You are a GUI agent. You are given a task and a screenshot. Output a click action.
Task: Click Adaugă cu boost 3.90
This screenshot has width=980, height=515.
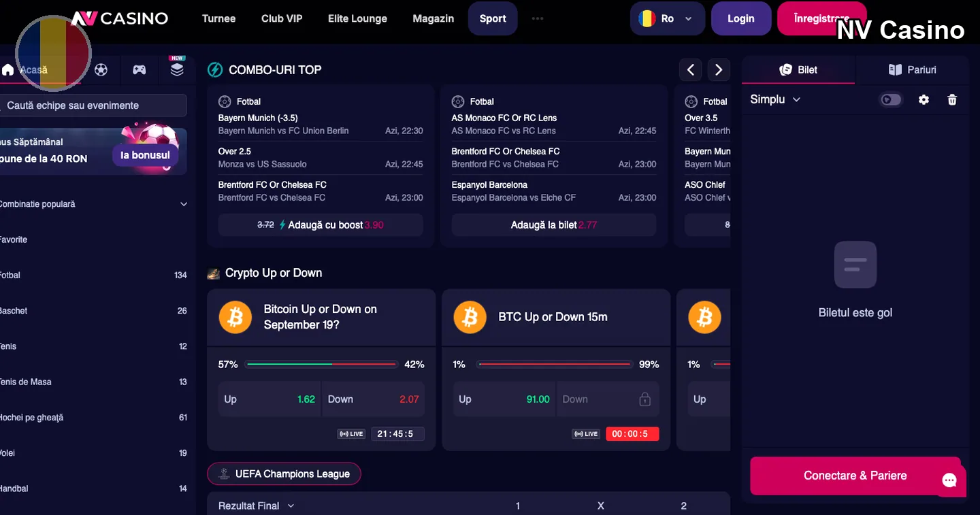click(x=321, y=225)
